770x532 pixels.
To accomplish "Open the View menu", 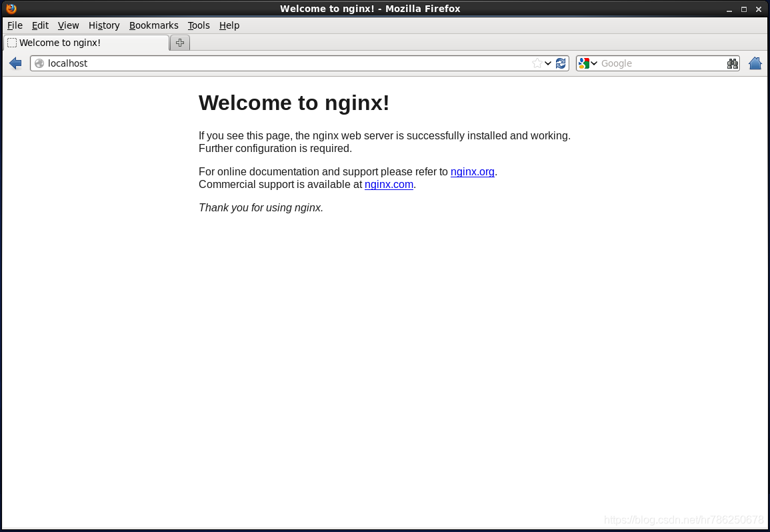I will [68, 25].
